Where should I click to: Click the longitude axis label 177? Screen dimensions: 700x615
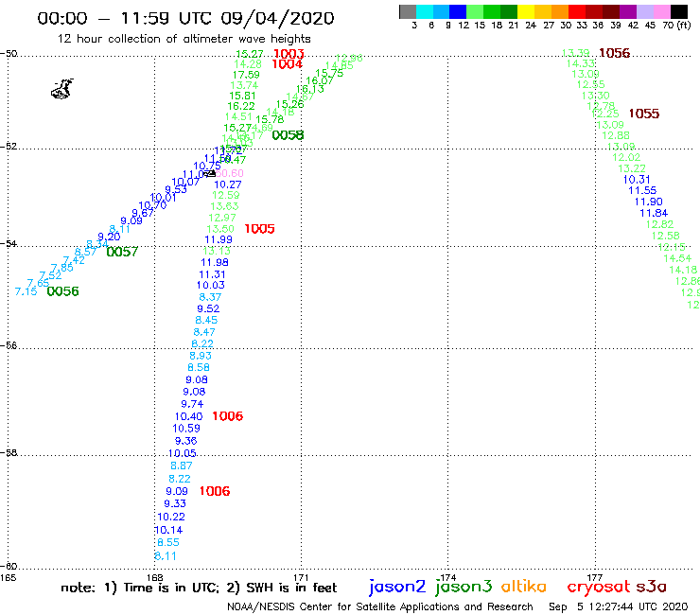[x=595, y=577]
